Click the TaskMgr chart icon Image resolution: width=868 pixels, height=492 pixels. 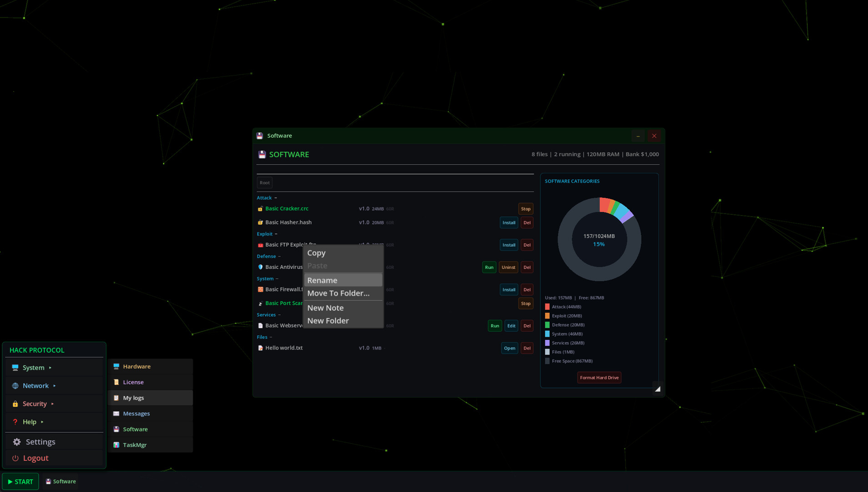coord(116,445)
